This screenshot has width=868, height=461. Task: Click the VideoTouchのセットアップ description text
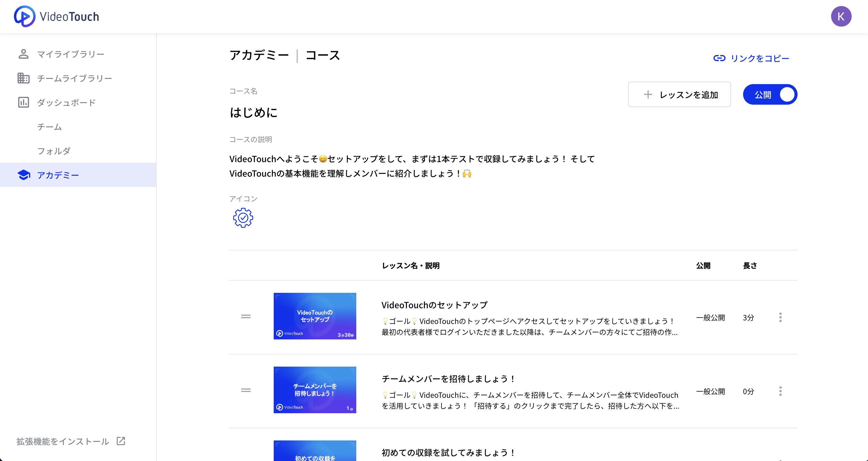(x=530, y=327)
